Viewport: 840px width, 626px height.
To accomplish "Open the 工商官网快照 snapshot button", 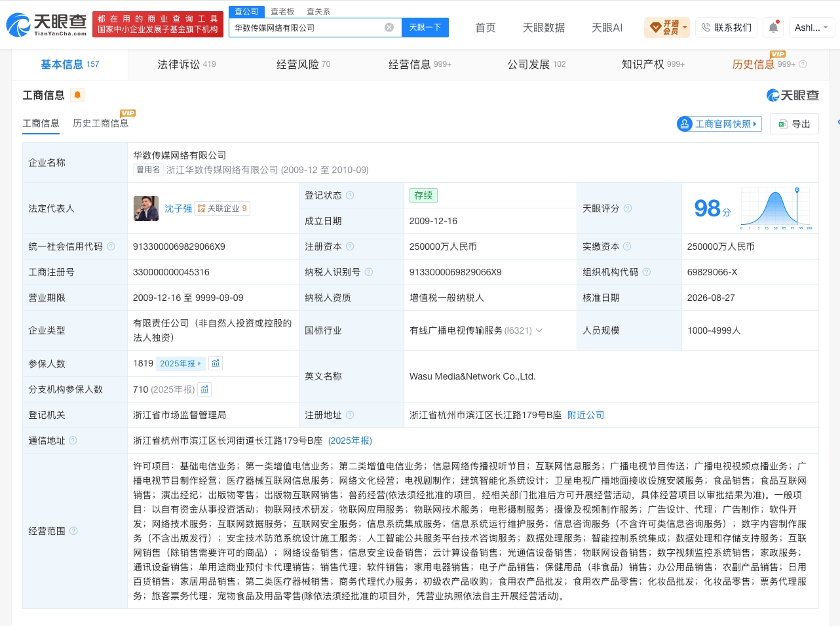I will pos(719,124).
